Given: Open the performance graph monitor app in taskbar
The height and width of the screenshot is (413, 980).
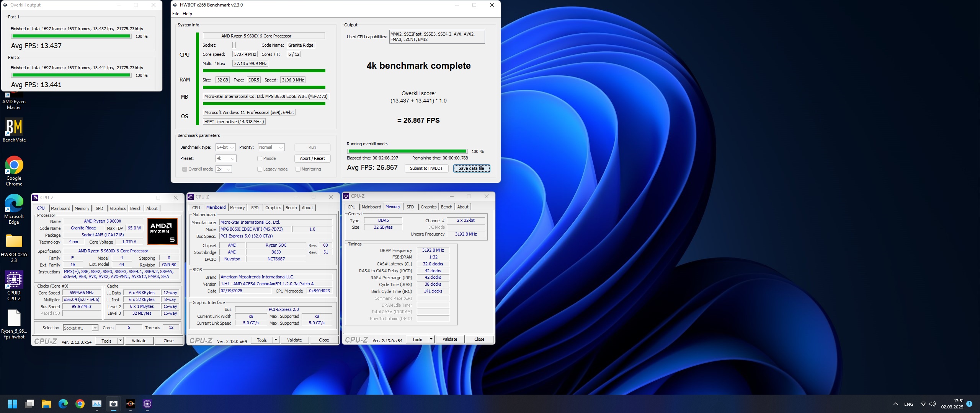Looking at the screenshot, I should (97, 404).
